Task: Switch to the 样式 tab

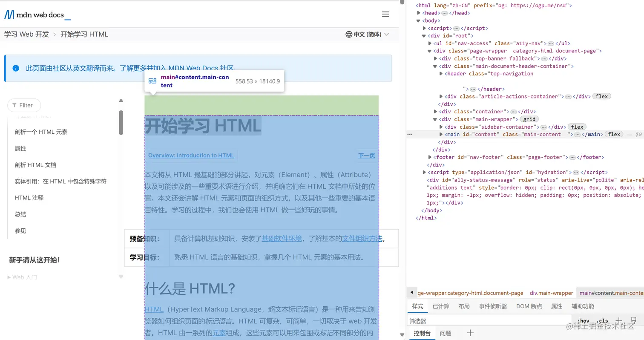Action: pyautogui.click(x=418, y=306)
